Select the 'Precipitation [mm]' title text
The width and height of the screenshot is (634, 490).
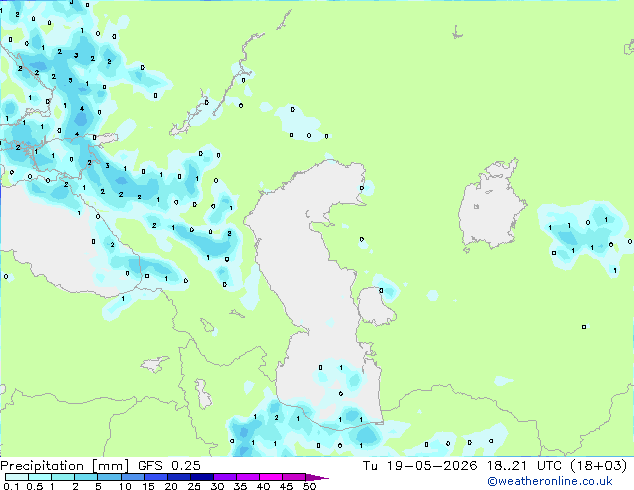tap(64, 466)
